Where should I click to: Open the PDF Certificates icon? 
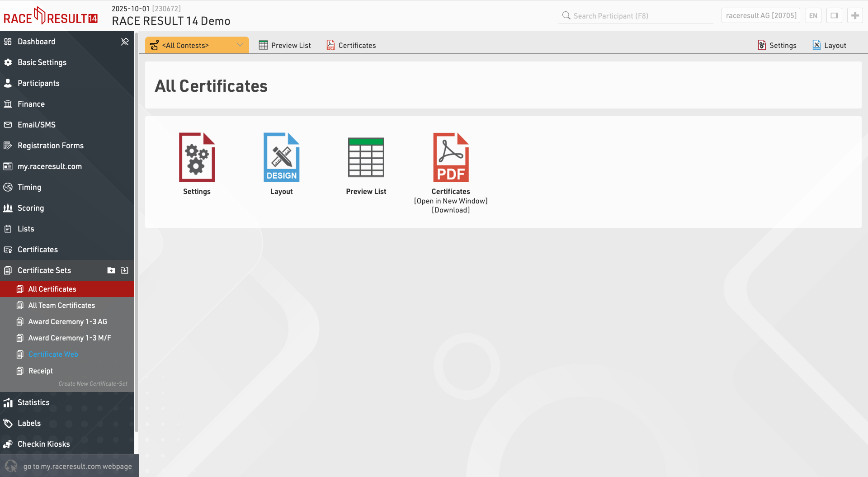(x=451, y=157)
